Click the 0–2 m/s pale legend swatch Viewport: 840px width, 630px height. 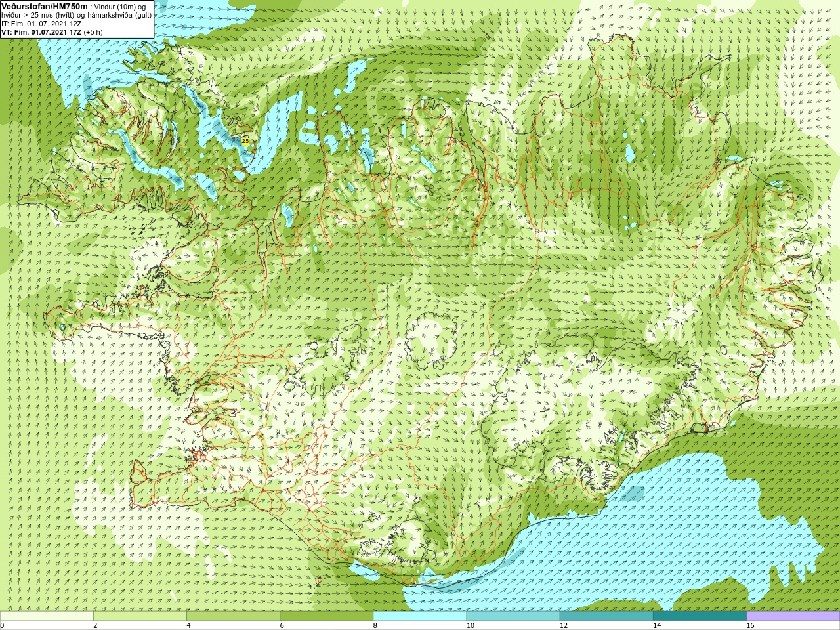tap(47, 616)
